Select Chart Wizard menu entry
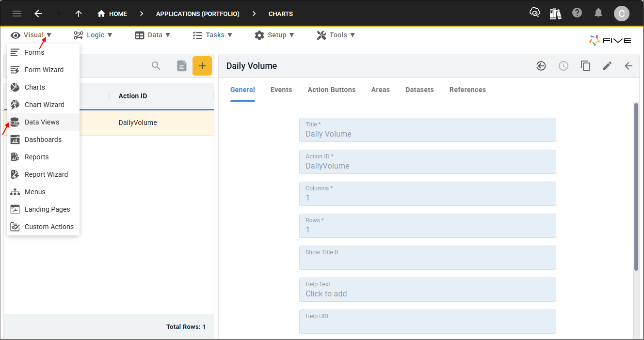644x340 pixels. pos(43,105)
